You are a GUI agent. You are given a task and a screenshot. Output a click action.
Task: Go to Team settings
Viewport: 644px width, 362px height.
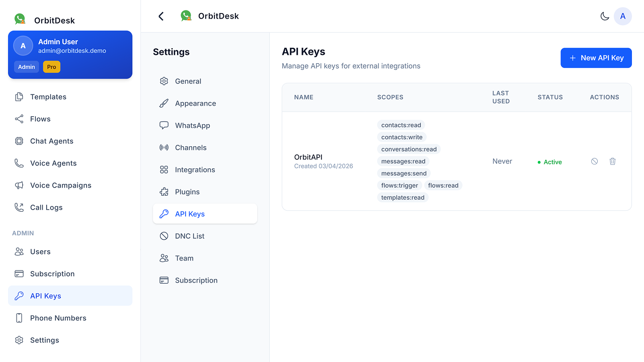(x=184, y=258)
